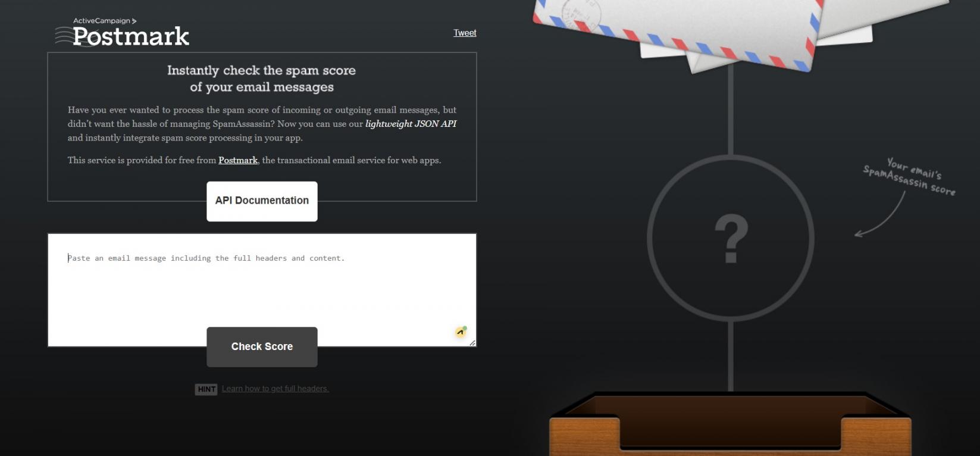Click the airmail envelope illustration
Viewport: 980px width, 456px height.
(x=678, y=33)
